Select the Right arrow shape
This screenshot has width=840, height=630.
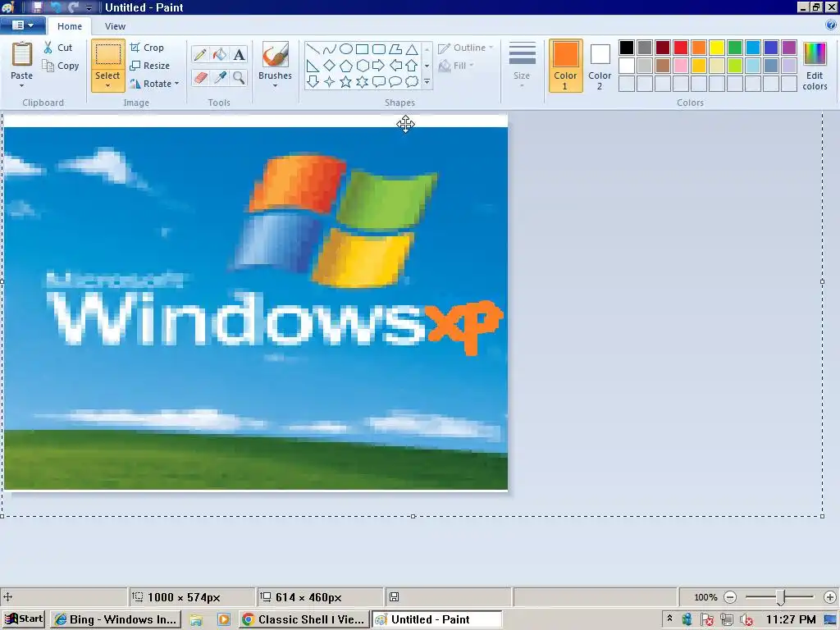[379, 66]
